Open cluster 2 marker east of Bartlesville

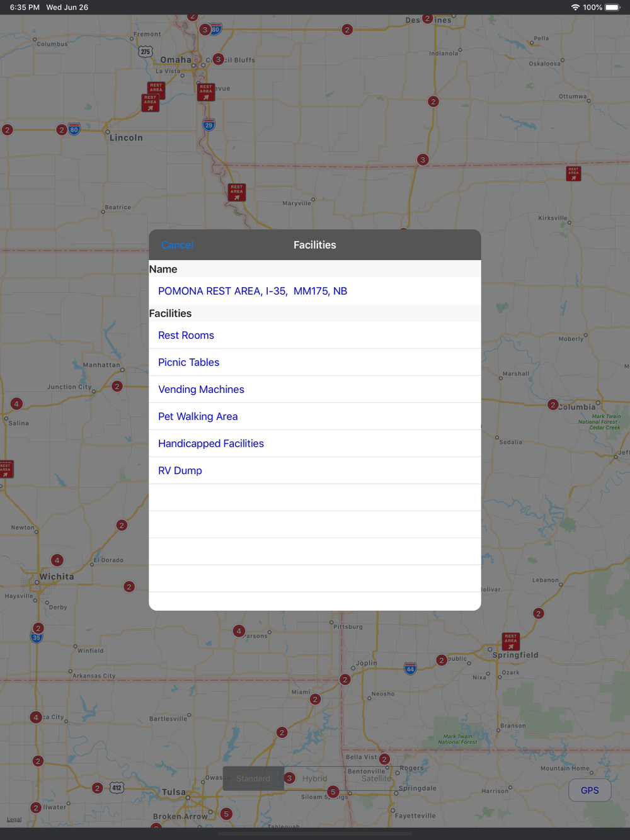(x=282, y=732)
